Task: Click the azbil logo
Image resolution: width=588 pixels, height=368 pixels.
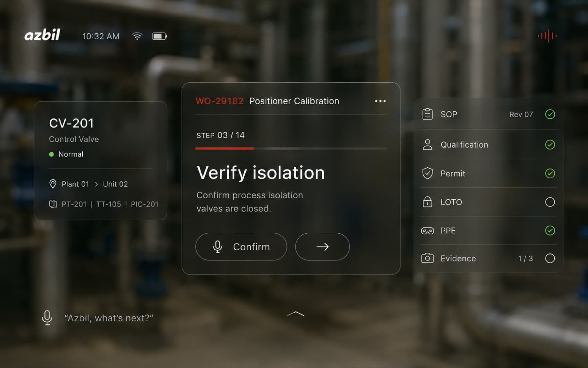Action: pyautogui.click(x=42, y=35)
